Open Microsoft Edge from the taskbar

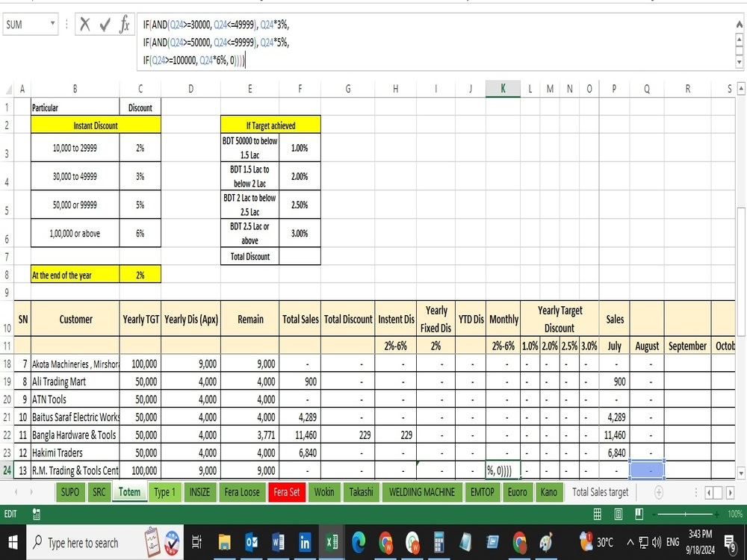coord(359,542)
